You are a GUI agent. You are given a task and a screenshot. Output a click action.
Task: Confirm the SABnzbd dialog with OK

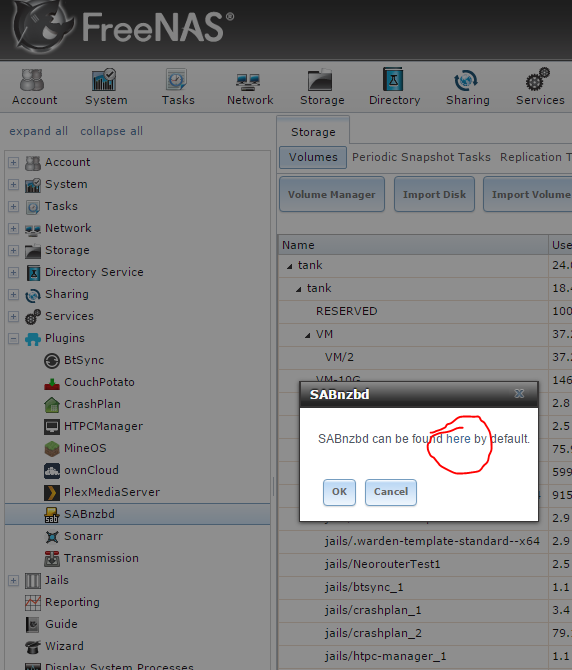339,492
